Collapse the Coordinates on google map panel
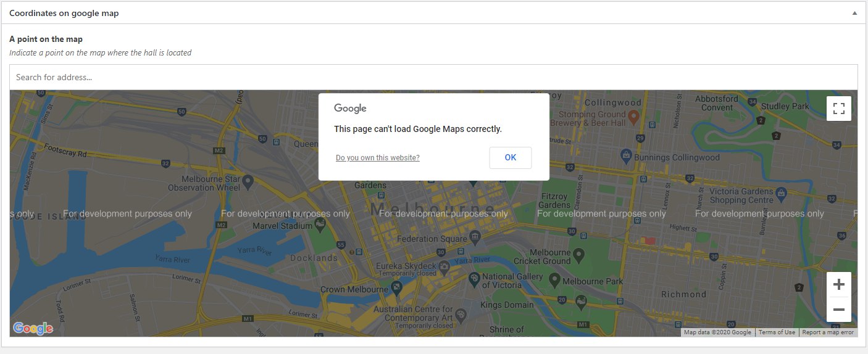This screenshot has width=868, height=354. [x=855, y=12]
